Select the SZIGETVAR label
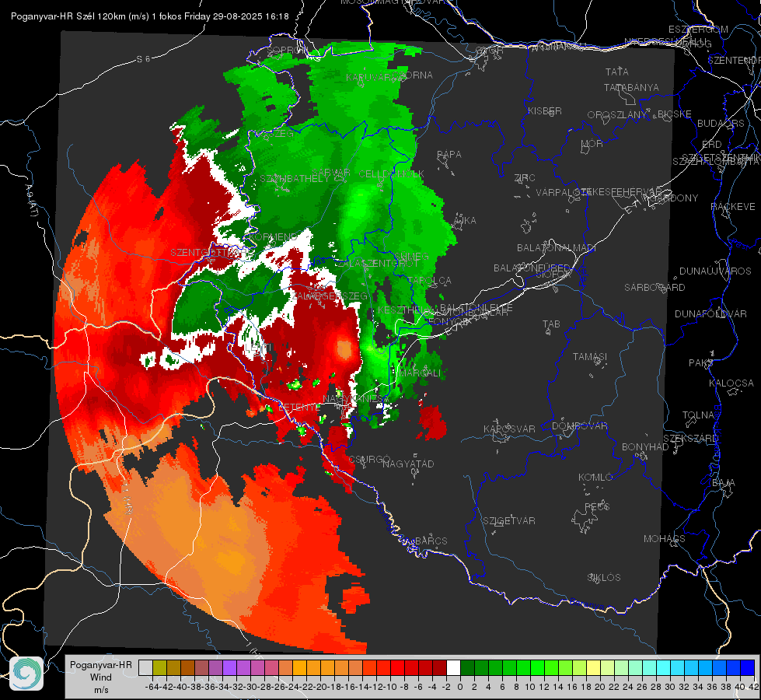 [509, 521]
